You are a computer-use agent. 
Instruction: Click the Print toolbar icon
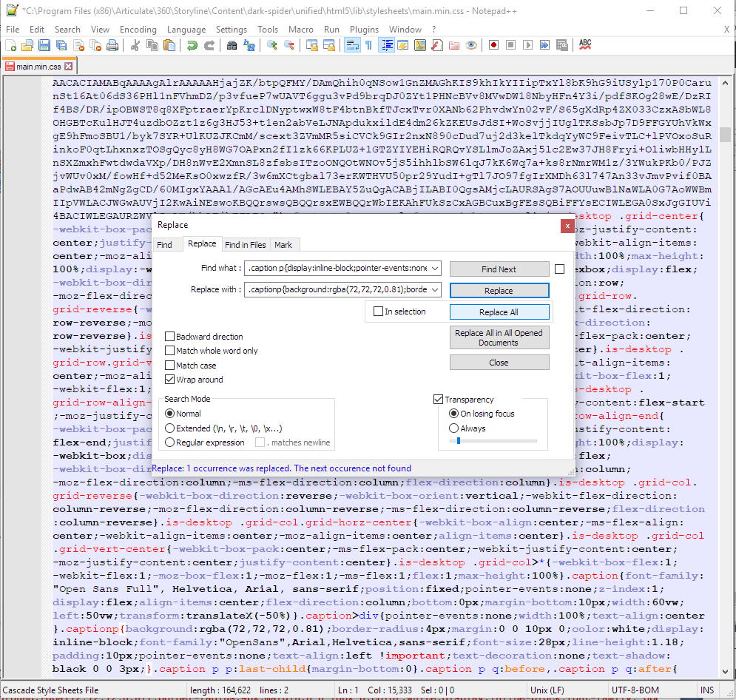click(x=112, y=45)
